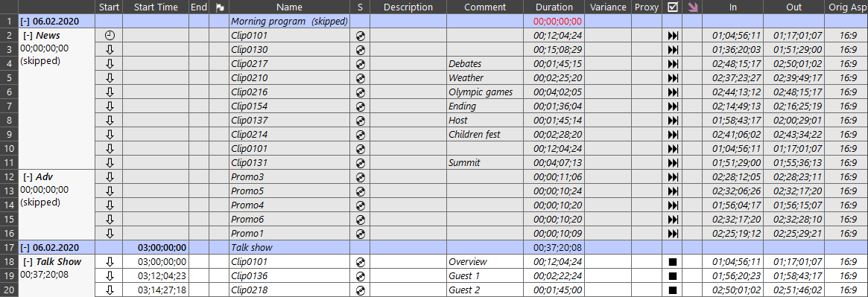Click the status icon for Promo3
The image size is (868, 297).
tap(361, 177)
